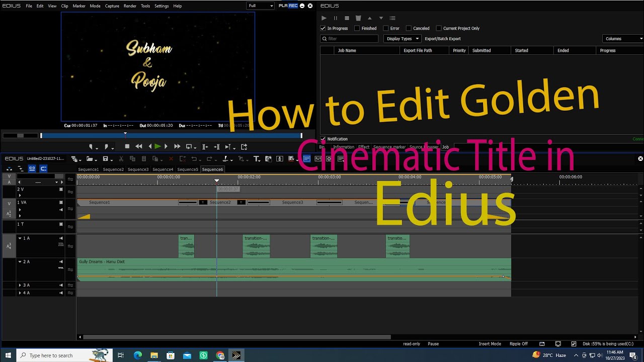Click the Export icon in player controls
644x362 pixels.
[x=244, y=147]
